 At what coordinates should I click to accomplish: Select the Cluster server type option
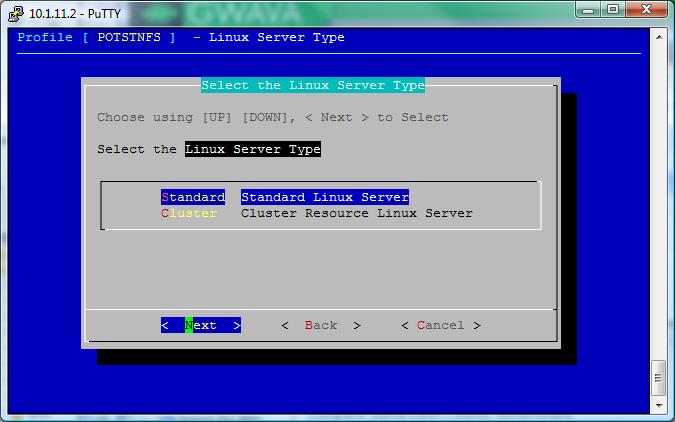pos(189,213)
